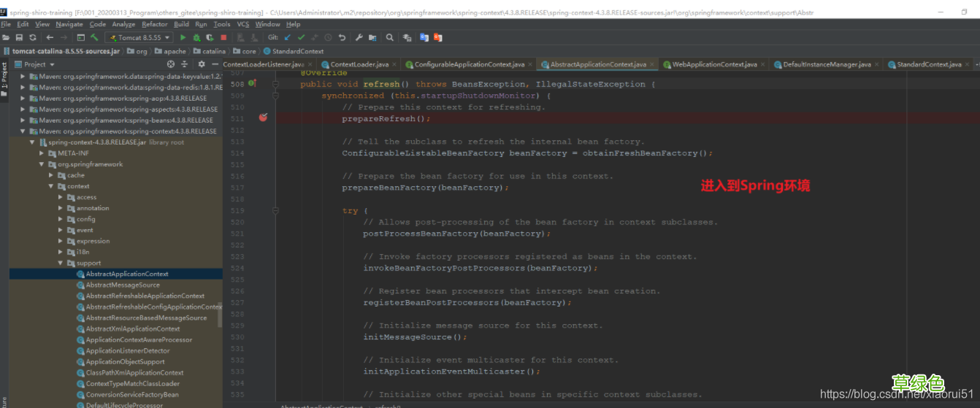Save all files with the floppy disk icon
This screenshot has height=408, width=980.
click(x=19, y=37)
